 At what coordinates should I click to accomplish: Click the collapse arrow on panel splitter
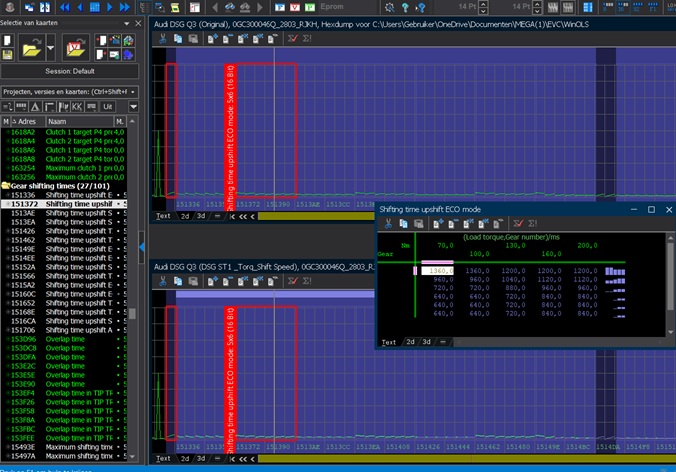pyautogui.click(x=141, y=247)
